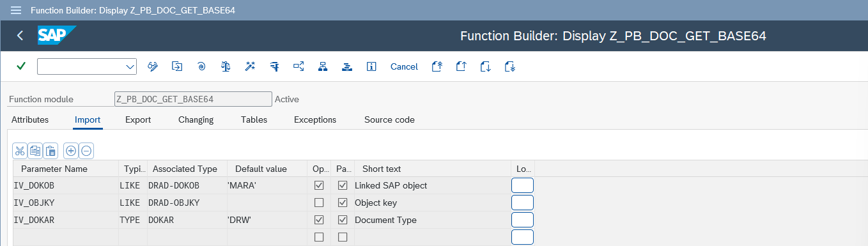The width and height of the screenshot is (868, 246).
Task: Click the previous page up-arrow icon
Action: pyautogui.click(x=461, y=66)
